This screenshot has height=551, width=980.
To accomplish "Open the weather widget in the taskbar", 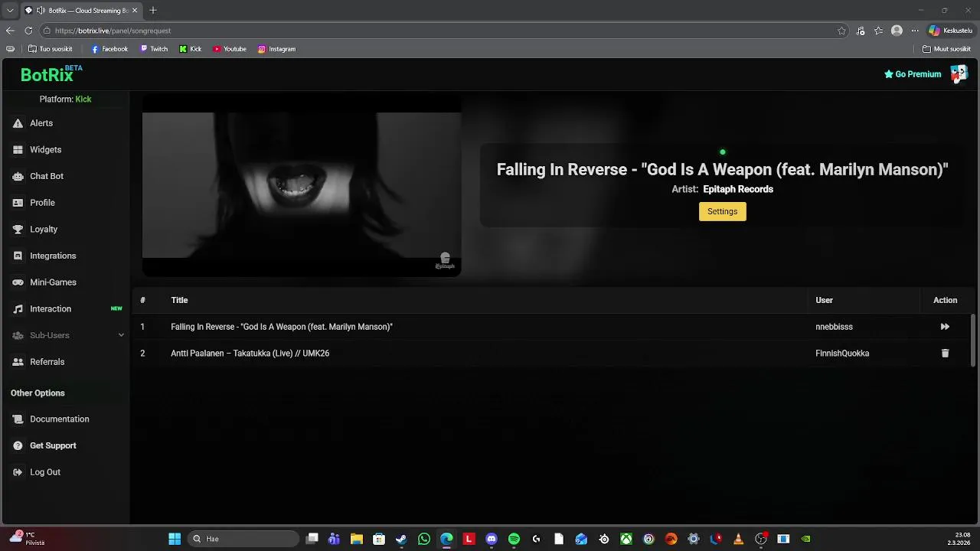I will (x=28, y=539).
